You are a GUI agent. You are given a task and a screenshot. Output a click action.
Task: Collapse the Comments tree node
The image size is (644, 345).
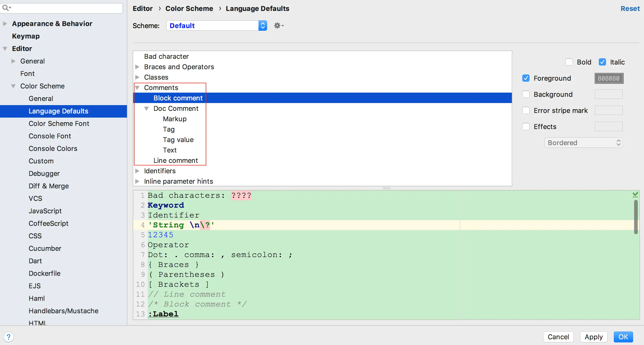coord(137,88)
